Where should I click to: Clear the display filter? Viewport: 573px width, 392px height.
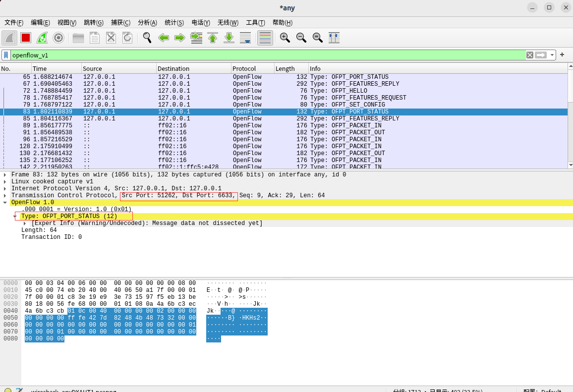(529, 55)
